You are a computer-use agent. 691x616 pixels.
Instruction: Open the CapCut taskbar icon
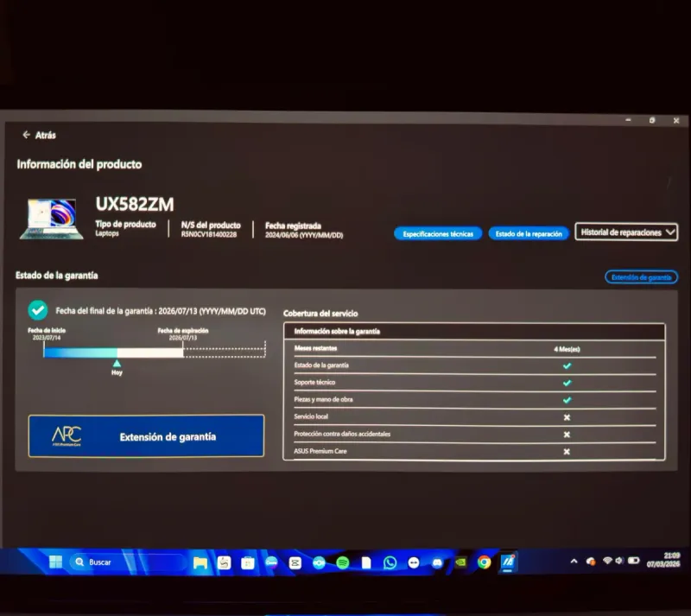pos(295,562)
